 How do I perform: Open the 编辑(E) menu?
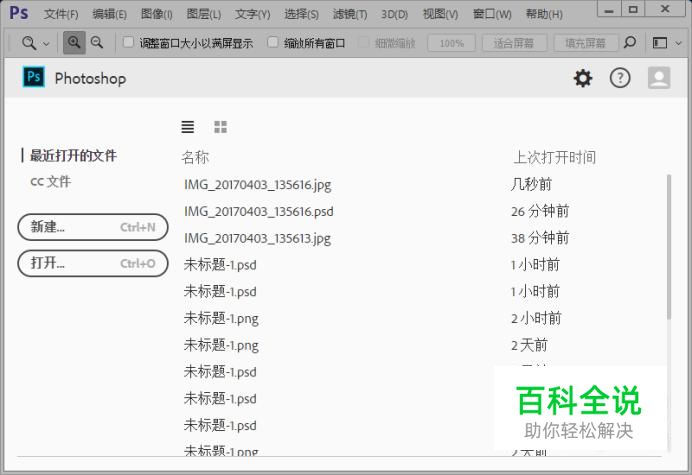click(x=109, y=14)
